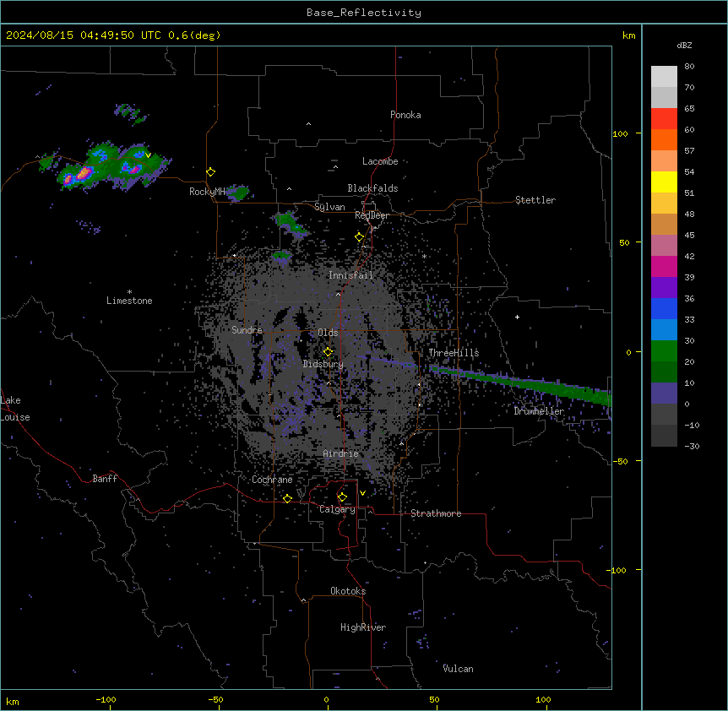Click the Cochrane town label
Screen dimensions: 728x711
pos(272,480)
